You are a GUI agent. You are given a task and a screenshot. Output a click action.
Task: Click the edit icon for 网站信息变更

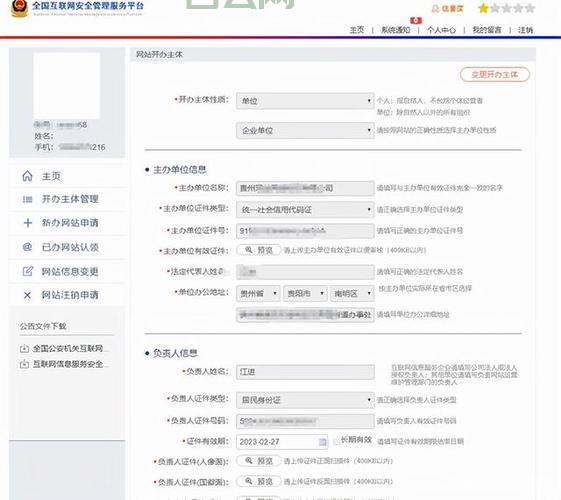point(28,271)
